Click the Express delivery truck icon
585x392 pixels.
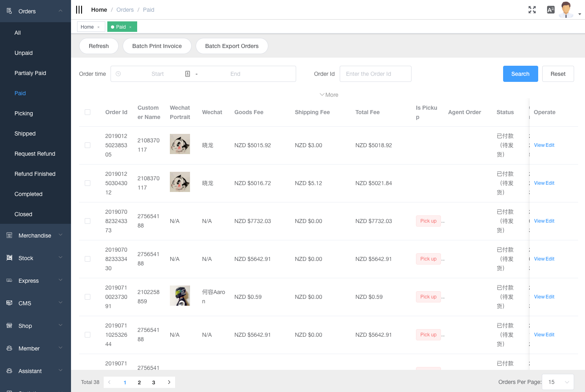pyautogui.click(x=9, y=280)
